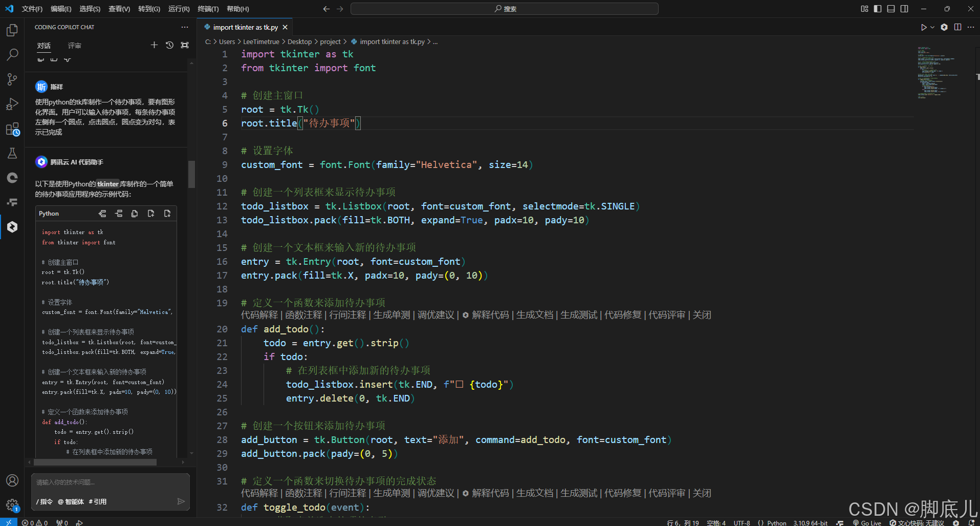Open Users breadcrumb dropdown
Viewport: 980px width, 526px height.
pyautogui.click(x=227, y=42)
